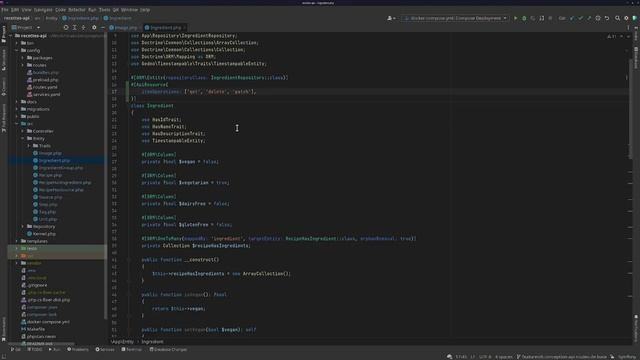Expand the Repository folder
Viewport: 640px width, 360px height.
click(22, 227)
